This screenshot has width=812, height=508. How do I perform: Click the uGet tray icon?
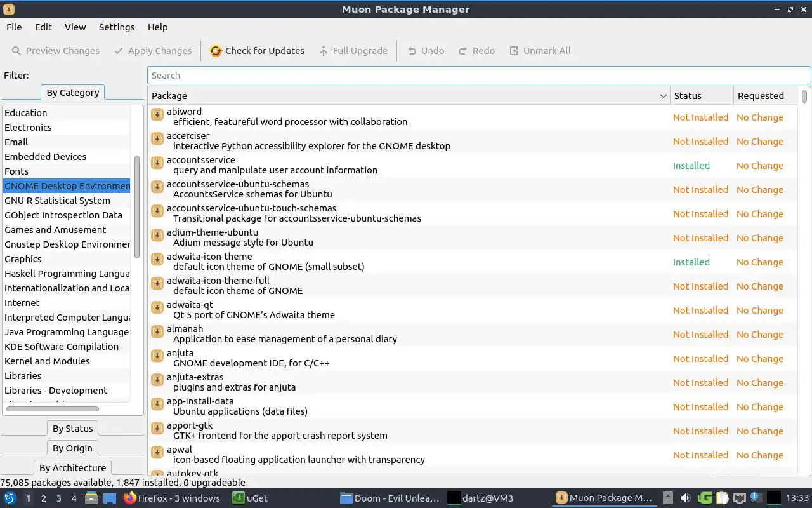(705, 498)
